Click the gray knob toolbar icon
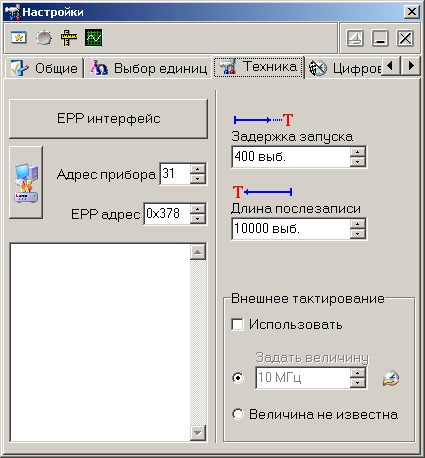This screenshot has height=458, width=425. 44,38
